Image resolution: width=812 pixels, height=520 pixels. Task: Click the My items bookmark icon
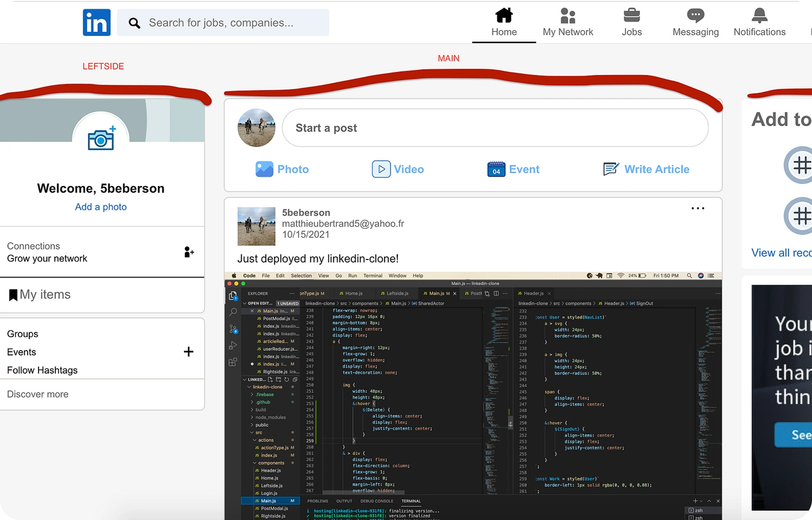coord(13,295)
